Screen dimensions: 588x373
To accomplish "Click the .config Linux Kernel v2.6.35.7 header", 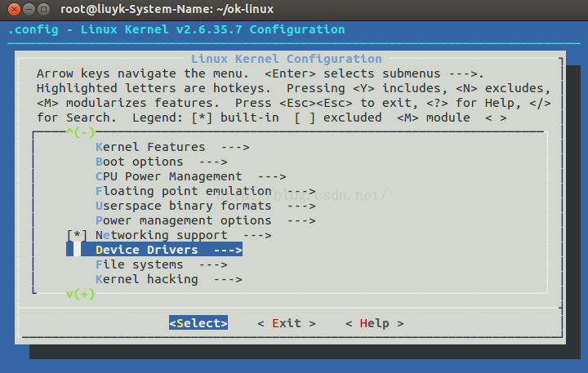I will pos(176,29).
